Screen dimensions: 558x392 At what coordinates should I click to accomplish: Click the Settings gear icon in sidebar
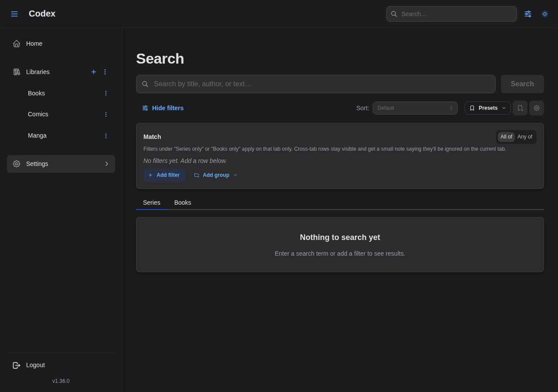pos(17,164)
